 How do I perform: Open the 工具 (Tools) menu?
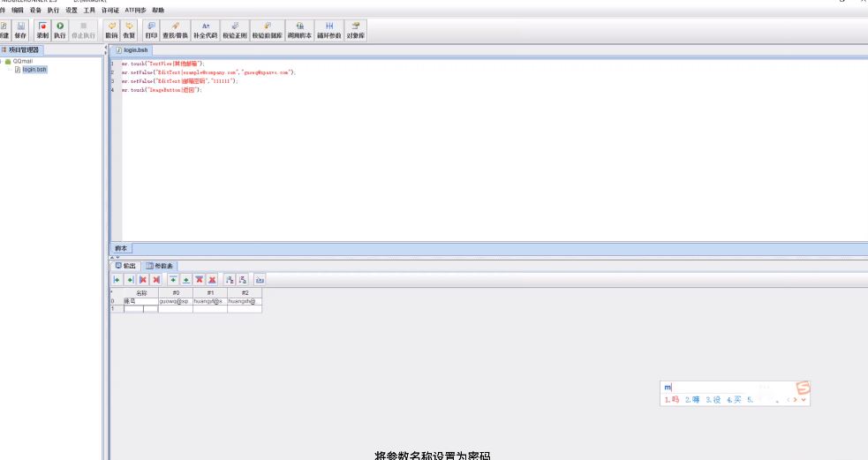[89, 10]
